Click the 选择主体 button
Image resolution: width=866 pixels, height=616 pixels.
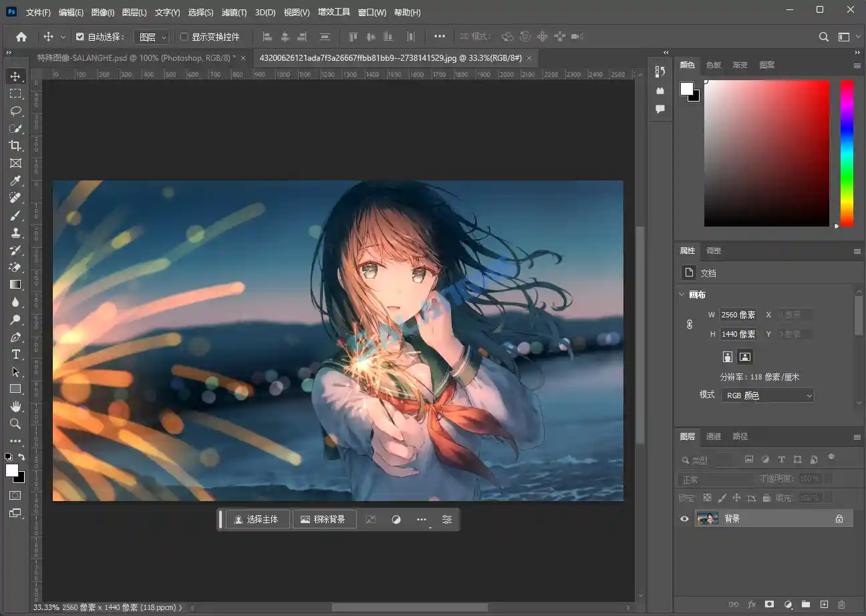pyautogui.click(x=258, y=519)
